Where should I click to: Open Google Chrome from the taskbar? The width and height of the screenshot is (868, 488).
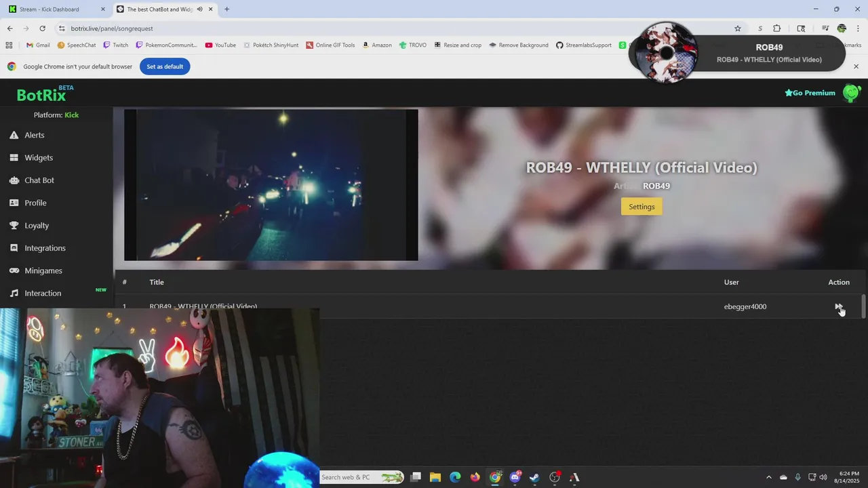click(x=495, y=477)
